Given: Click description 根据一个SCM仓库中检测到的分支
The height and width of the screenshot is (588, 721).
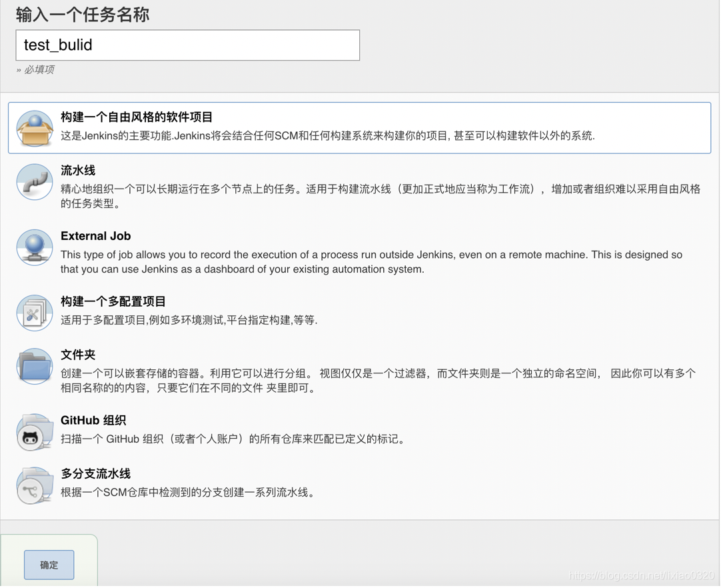Looking at the screenshot, I should tap(189, 492).
